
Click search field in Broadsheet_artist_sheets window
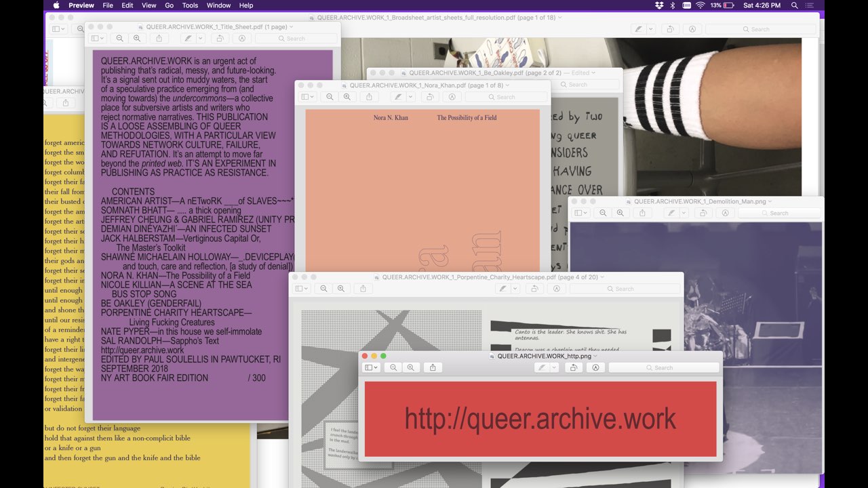point(760,29)
